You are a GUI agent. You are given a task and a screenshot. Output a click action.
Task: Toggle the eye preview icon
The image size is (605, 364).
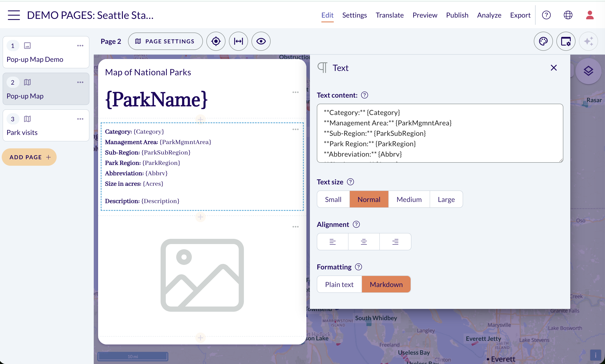(x=261, y=41)
